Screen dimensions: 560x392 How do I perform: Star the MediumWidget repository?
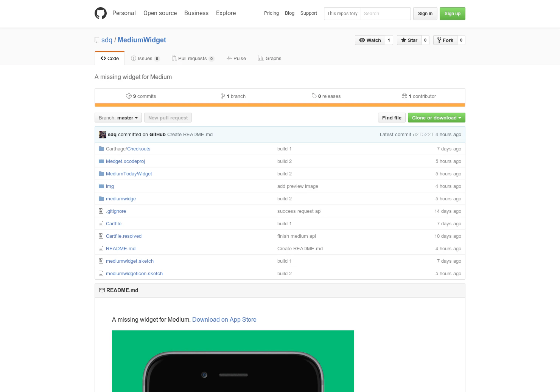[x=409, y=40]
